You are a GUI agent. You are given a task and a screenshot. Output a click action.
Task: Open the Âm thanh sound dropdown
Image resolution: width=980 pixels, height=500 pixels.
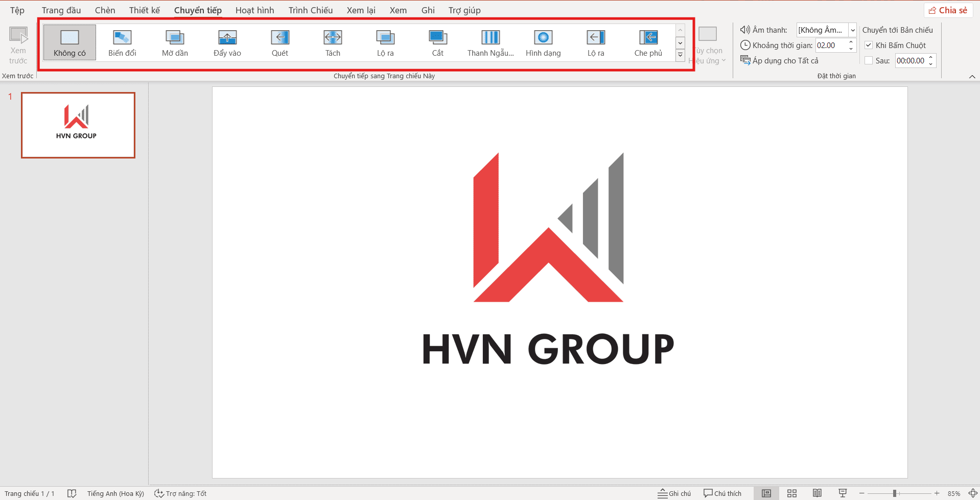(852, 30)
